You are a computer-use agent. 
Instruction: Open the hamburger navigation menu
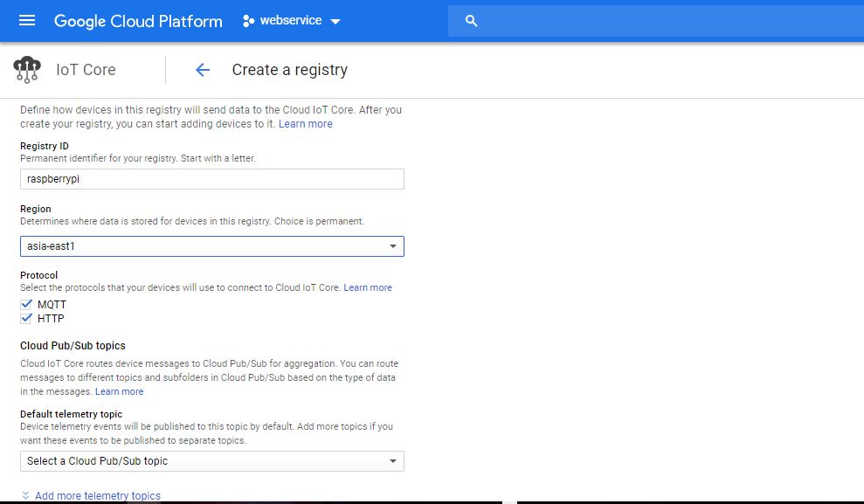(x=27, y=20)
